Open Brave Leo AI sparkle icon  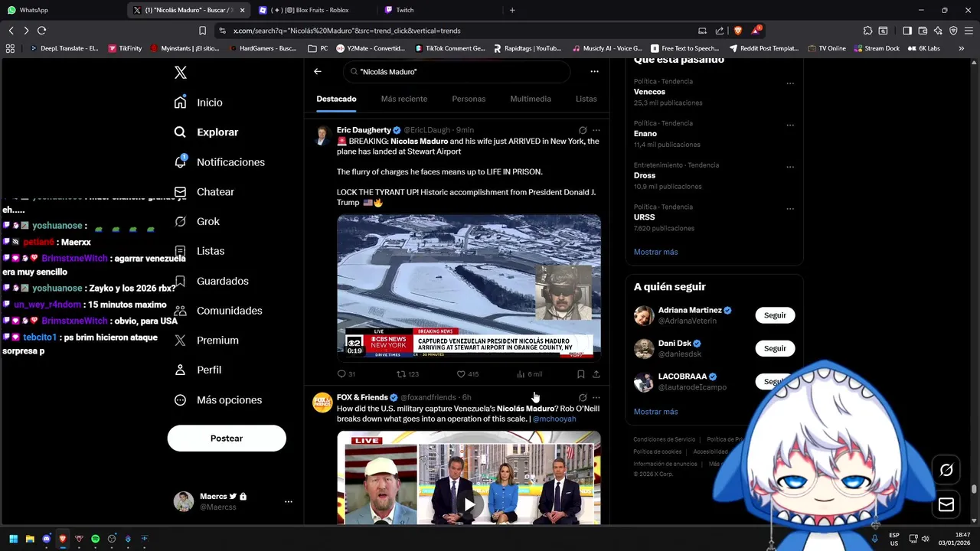point(938,31)
